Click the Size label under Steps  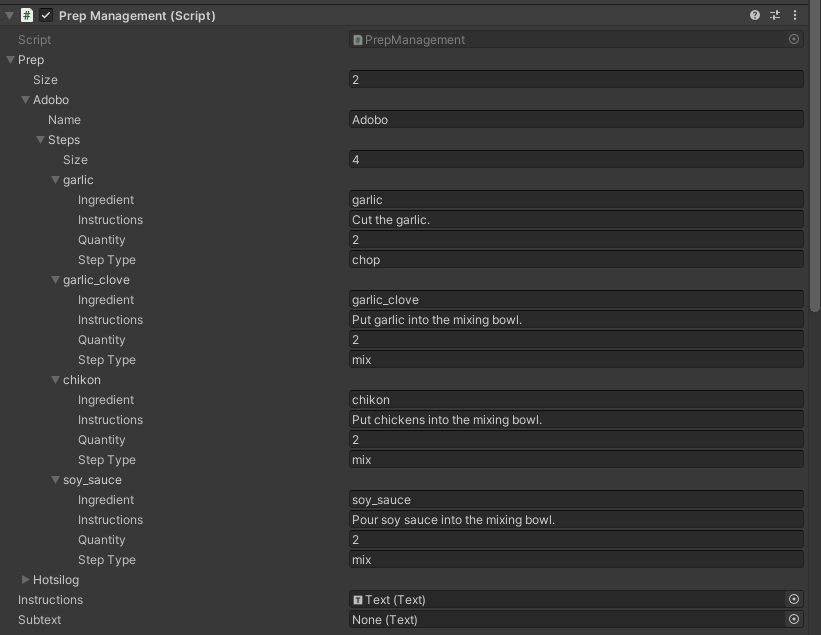point(75,160)
